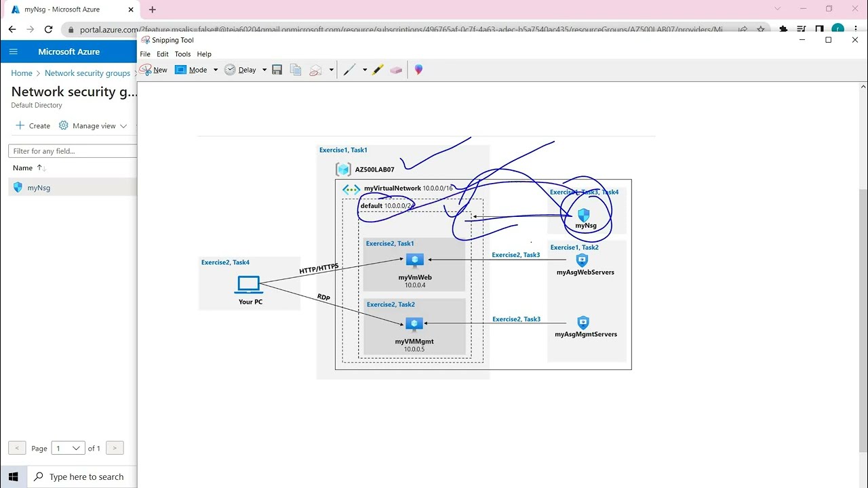This screenshot has width=868, height=488.
Task: Open the page number dropdown
Action: (68, 448)
